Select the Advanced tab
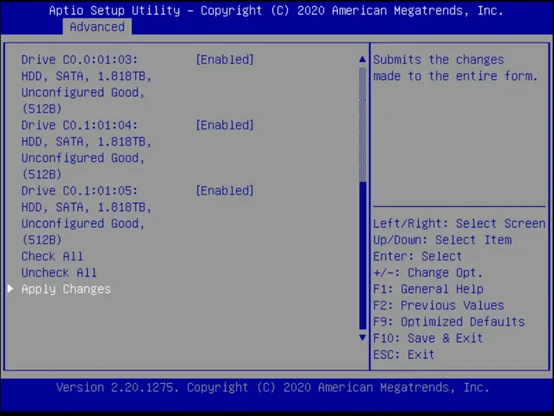The image size is (554, 416). pos(97,27)
